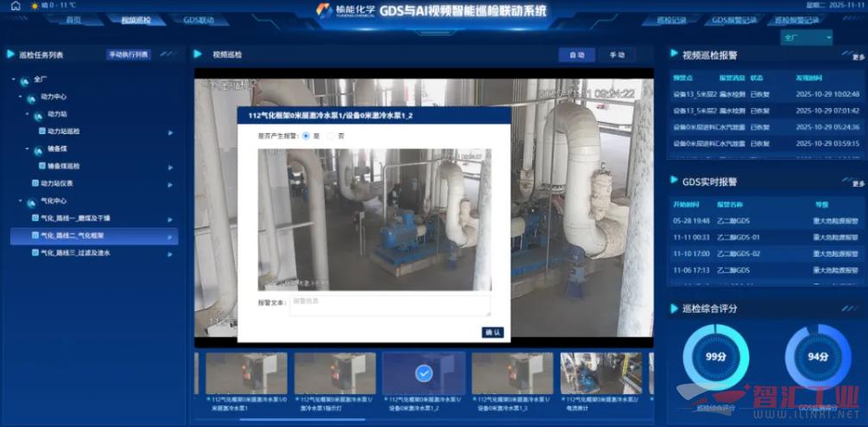This screenshot has width=868, height=427.
Task: Click the weather sun icon in header
Action: [33, 6]
